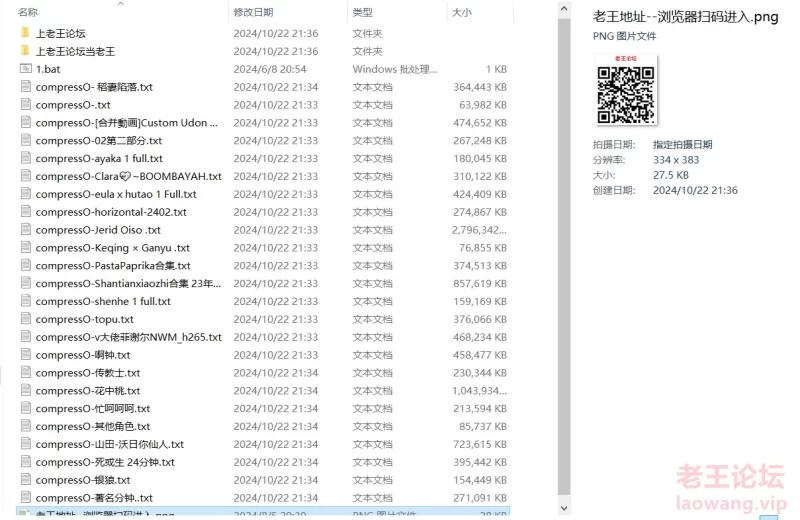This screenshot has height=520, width=800.
Task: Click the icon of compressO-eula x hutao file
Action: (26, 193)
